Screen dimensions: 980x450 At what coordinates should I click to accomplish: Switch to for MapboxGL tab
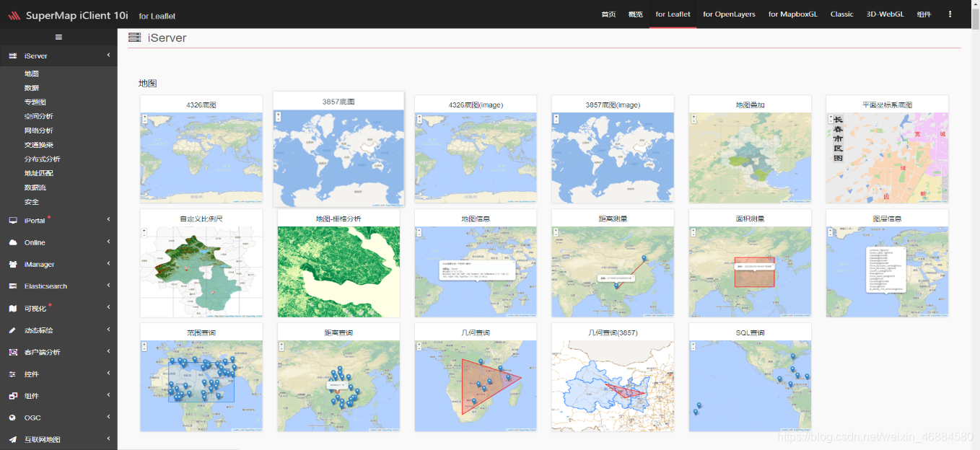point(792,14)
